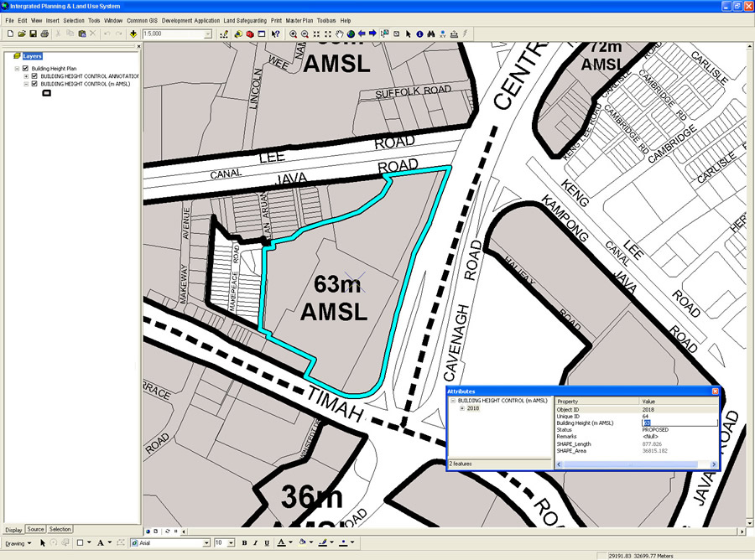
Task: Select the Layers root in contents
Action: (32, 56)
